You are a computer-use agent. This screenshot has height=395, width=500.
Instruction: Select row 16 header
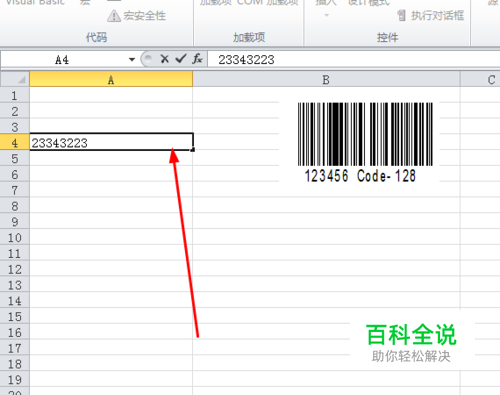click(15, 332)
